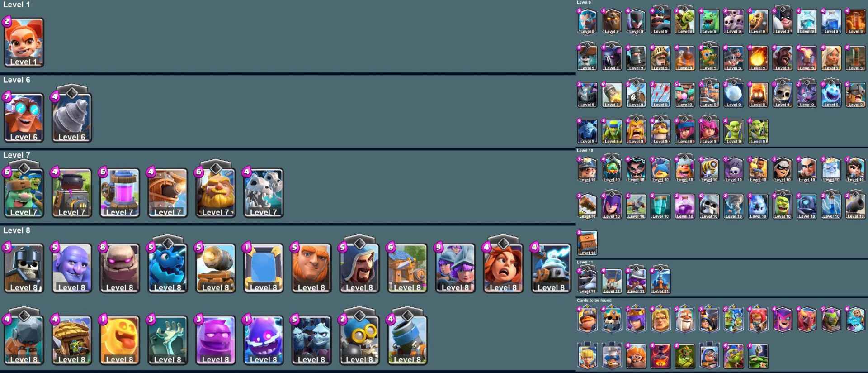This screenshot has width=868, height=373.
Task: Open the Minion Horde Level 8 card
Action: (311, 340)
